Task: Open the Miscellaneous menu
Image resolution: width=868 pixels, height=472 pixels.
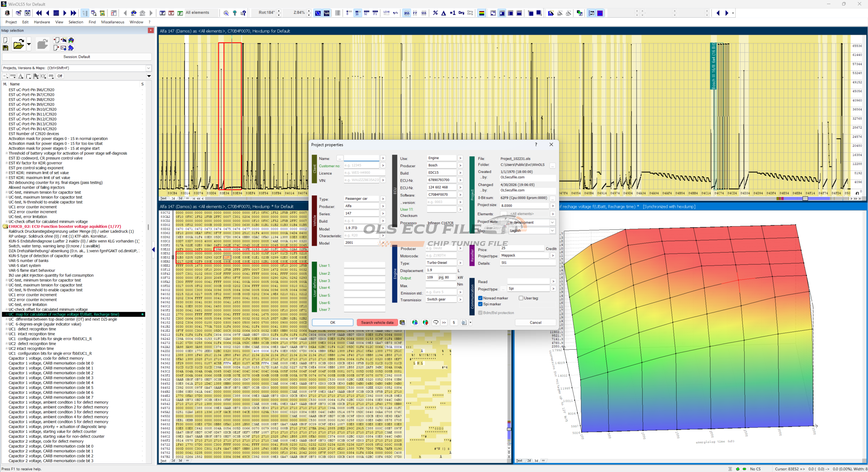Action: click(113, 22)
